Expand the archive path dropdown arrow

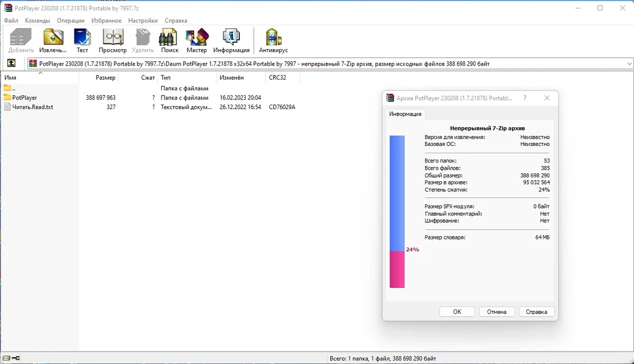tap(629, 63)
